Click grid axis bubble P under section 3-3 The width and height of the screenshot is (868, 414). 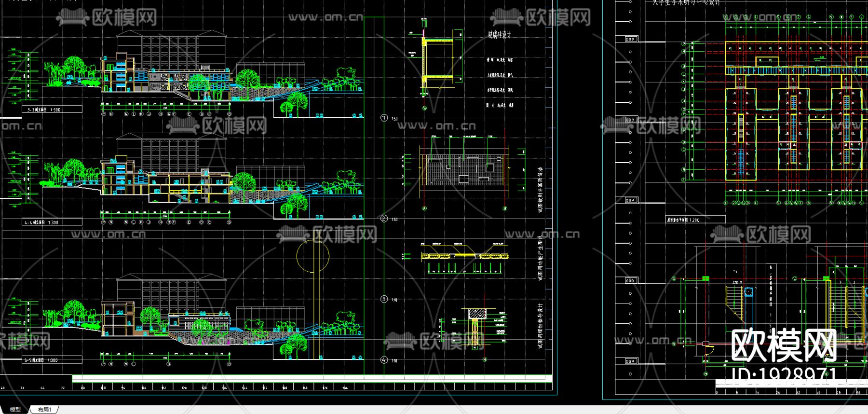coord(103,114)
